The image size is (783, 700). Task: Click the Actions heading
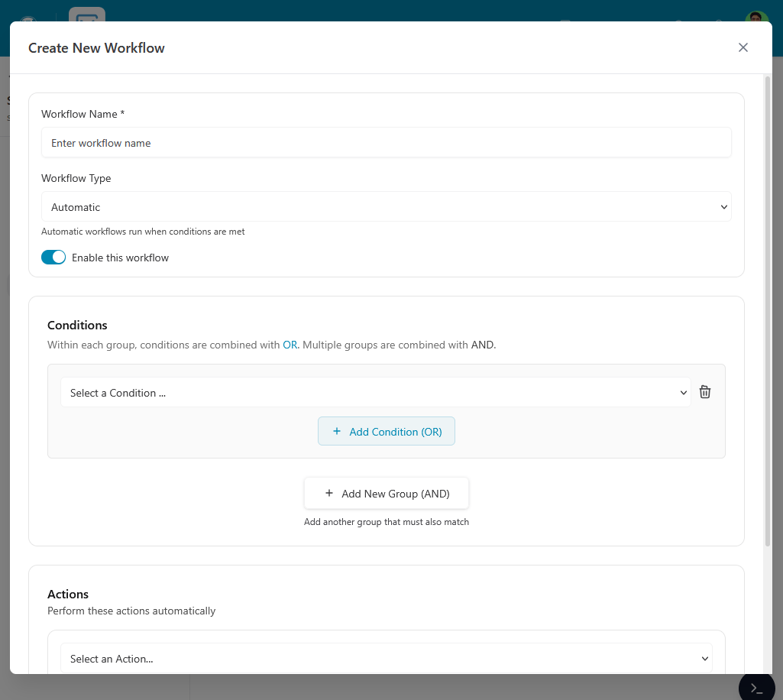(68, 594)
